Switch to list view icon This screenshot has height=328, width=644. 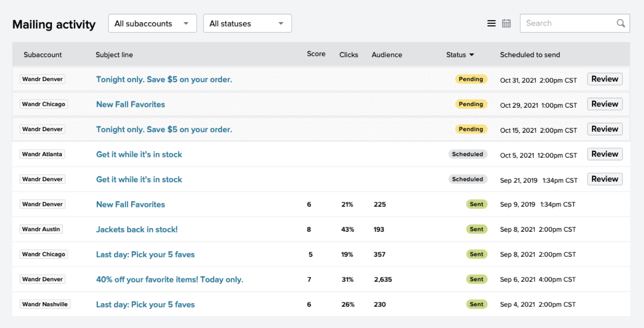491,23
